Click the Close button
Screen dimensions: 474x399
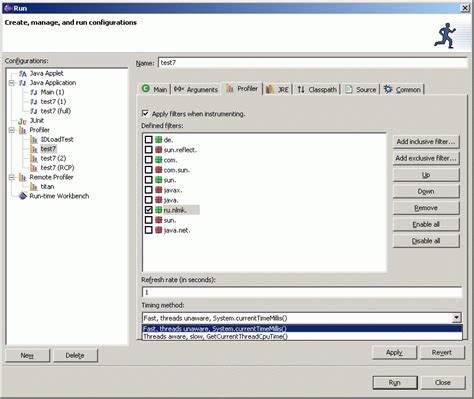click(443, 382)
